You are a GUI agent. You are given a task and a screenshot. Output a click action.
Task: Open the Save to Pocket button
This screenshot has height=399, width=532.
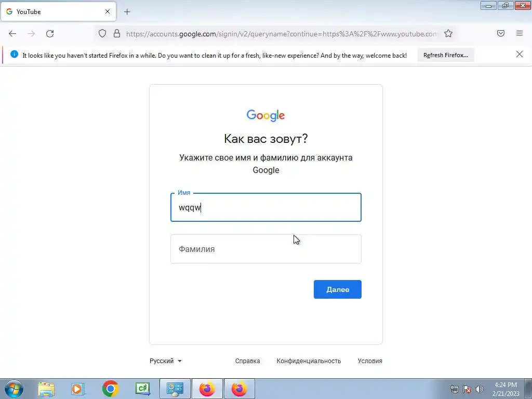[501, 33]
